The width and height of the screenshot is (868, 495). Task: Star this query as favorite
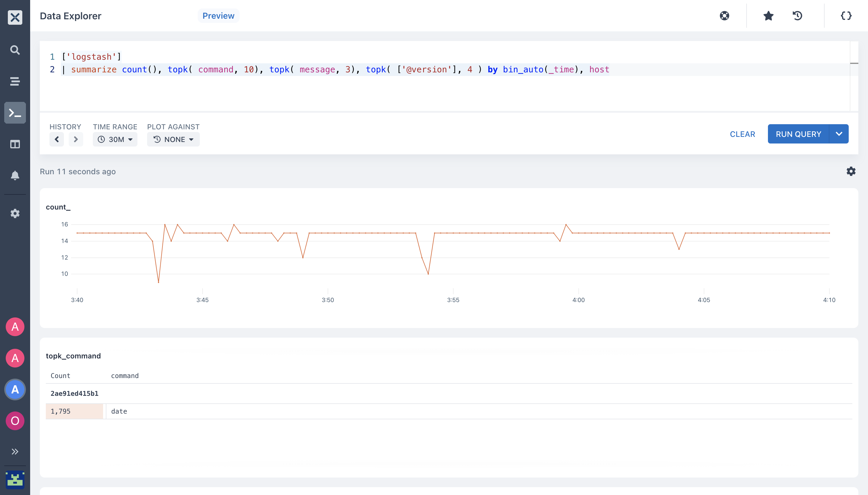(768, 16)
